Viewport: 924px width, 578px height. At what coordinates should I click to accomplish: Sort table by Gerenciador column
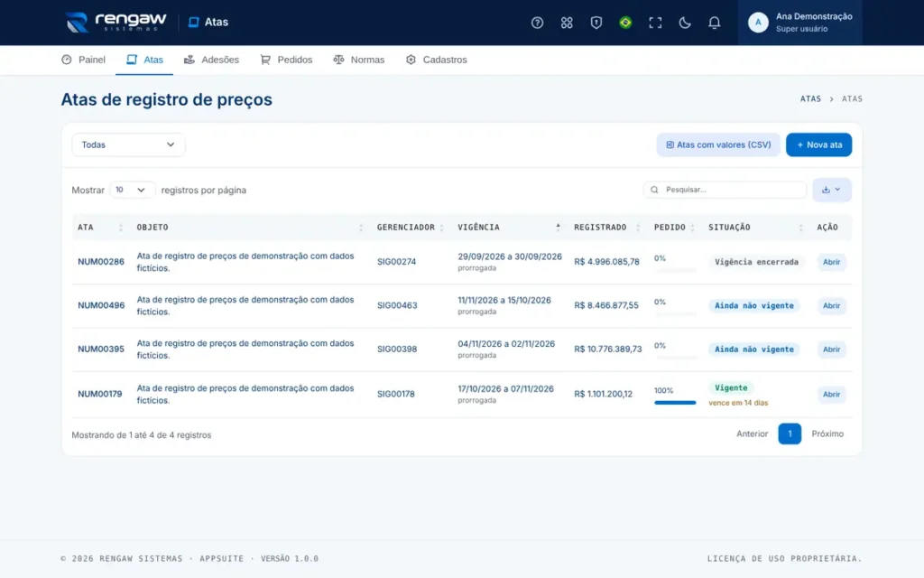(411, 227)
